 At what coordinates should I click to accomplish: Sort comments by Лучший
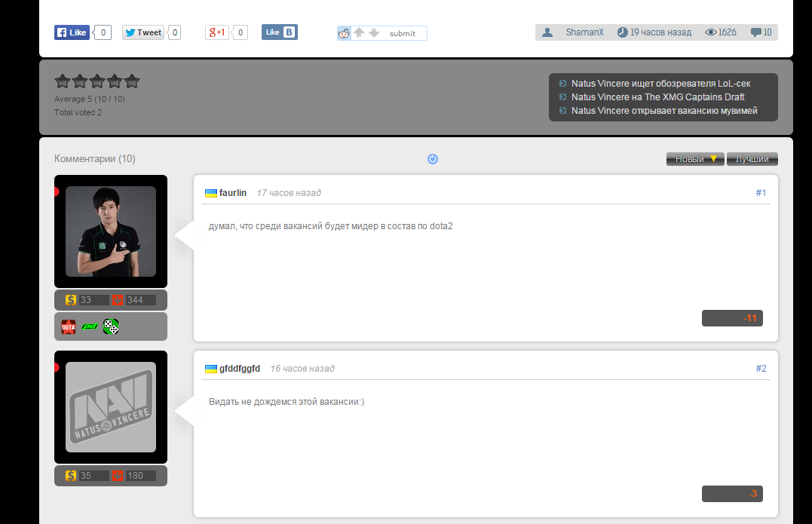(752, 159)
